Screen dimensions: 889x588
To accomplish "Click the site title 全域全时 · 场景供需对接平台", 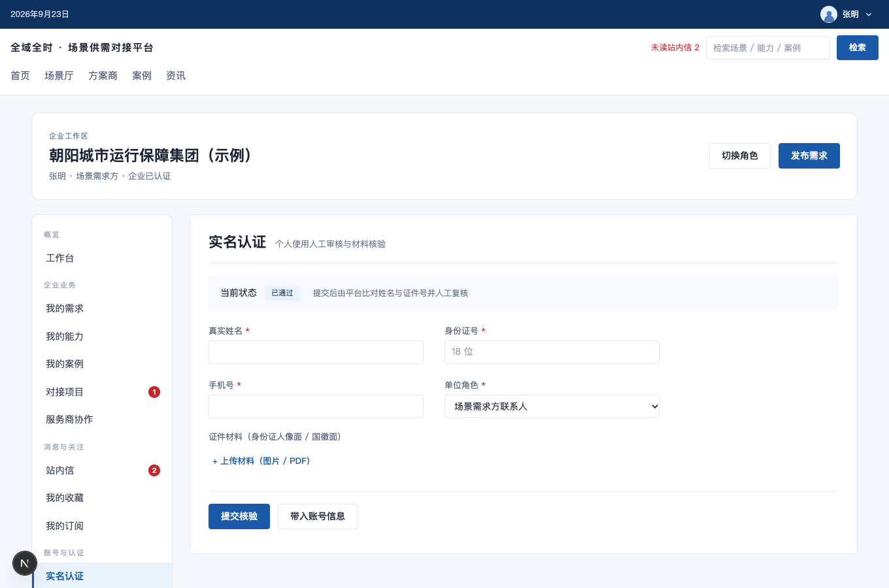I will pyautogui.click(x=82, y=48).
